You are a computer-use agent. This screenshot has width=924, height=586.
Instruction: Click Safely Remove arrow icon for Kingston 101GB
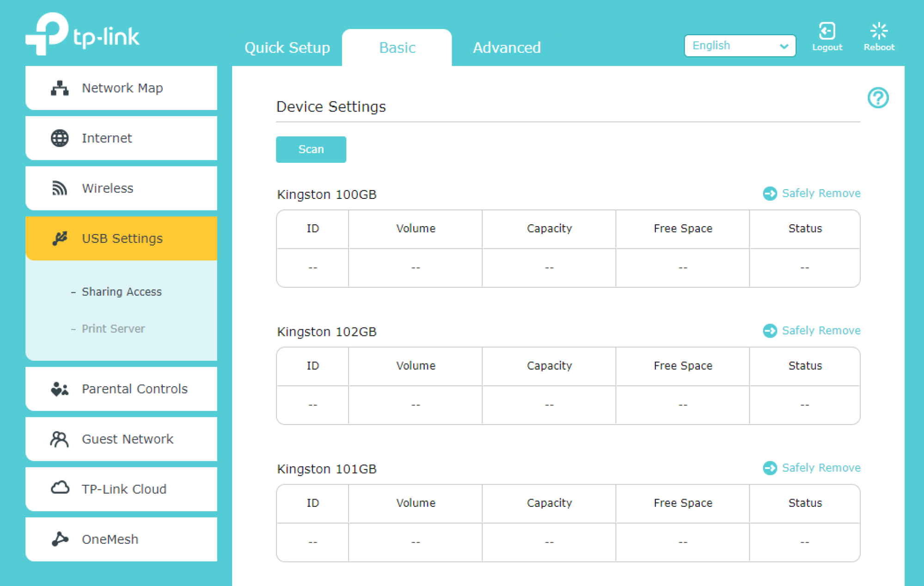pyautogui.click(x=770, y=468)
